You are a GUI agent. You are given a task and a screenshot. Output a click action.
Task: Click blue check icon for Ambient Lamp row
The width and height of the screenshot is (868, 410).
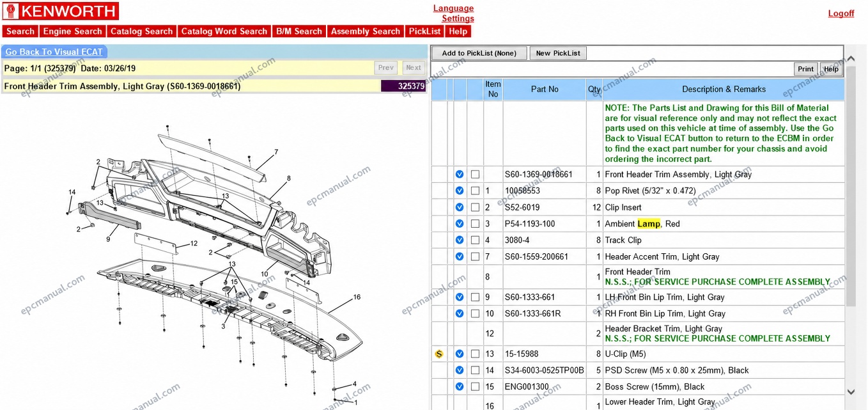coord(460,224)
